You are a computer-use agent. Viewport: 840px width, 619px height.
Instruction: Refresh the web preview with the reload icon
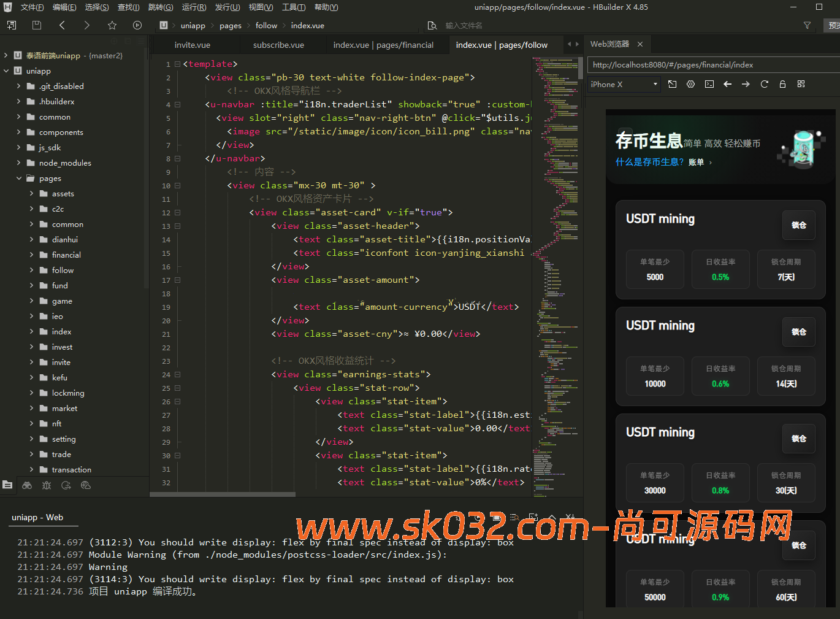764,84
